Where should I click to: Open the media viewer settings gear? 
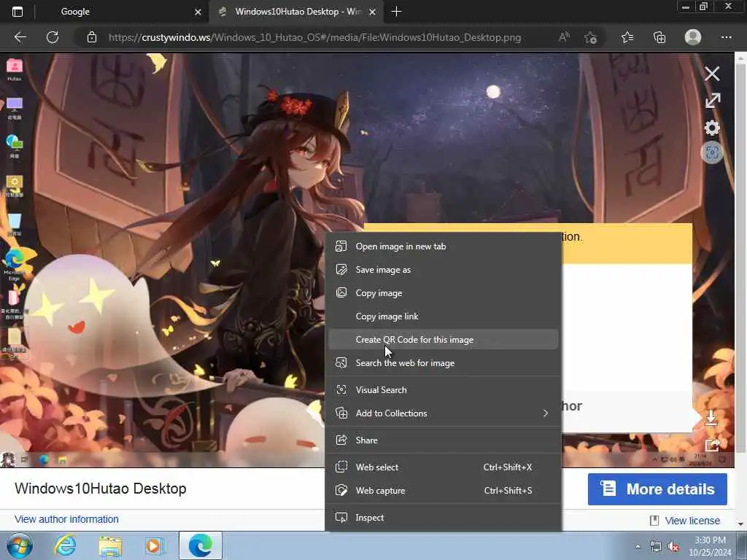pyautogui.click(x=712, y=128)
